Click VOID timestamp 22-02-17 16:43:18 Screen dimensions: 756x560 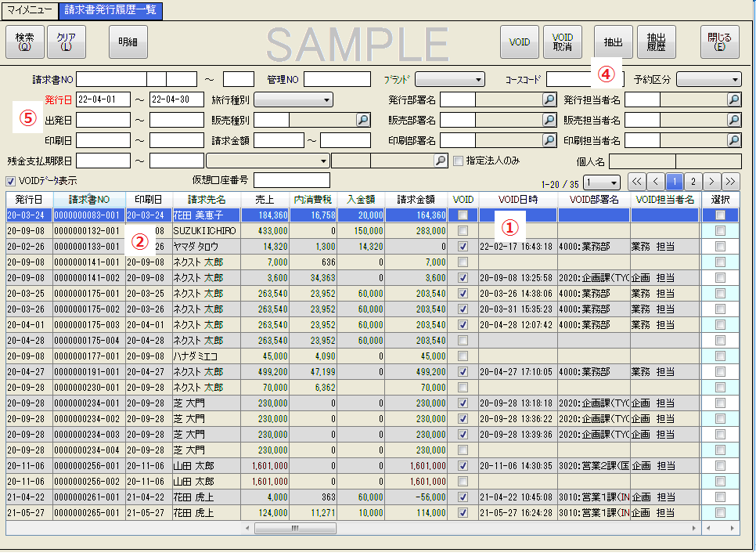coord(517,247)
